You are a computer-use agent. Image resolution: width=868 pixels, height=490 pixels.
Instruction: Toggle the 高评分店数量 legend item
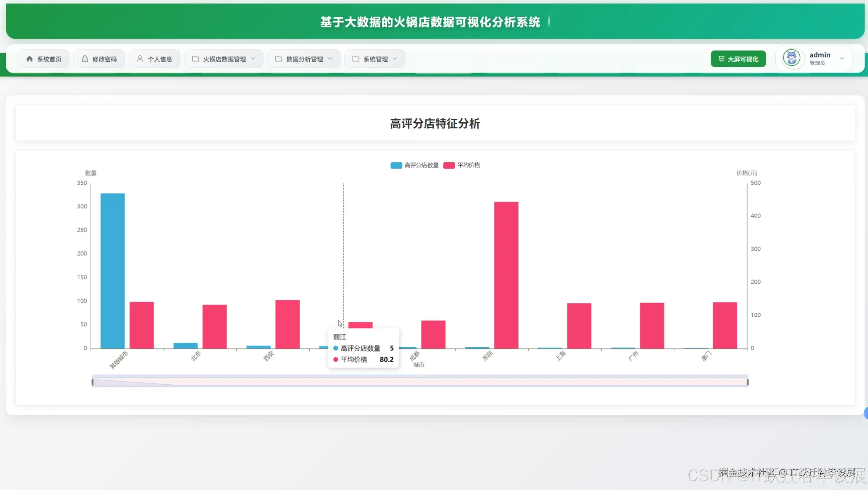coord(414,165)
